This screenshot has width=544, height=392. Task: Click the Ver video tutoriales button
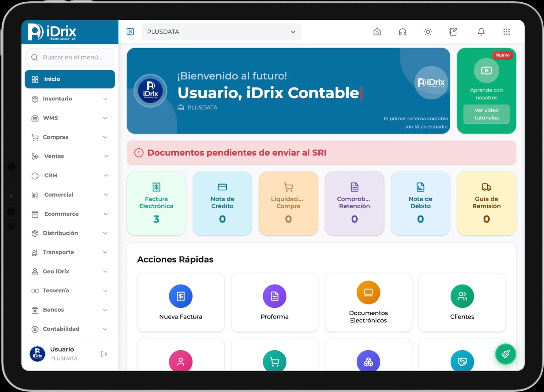pos(486,114)
